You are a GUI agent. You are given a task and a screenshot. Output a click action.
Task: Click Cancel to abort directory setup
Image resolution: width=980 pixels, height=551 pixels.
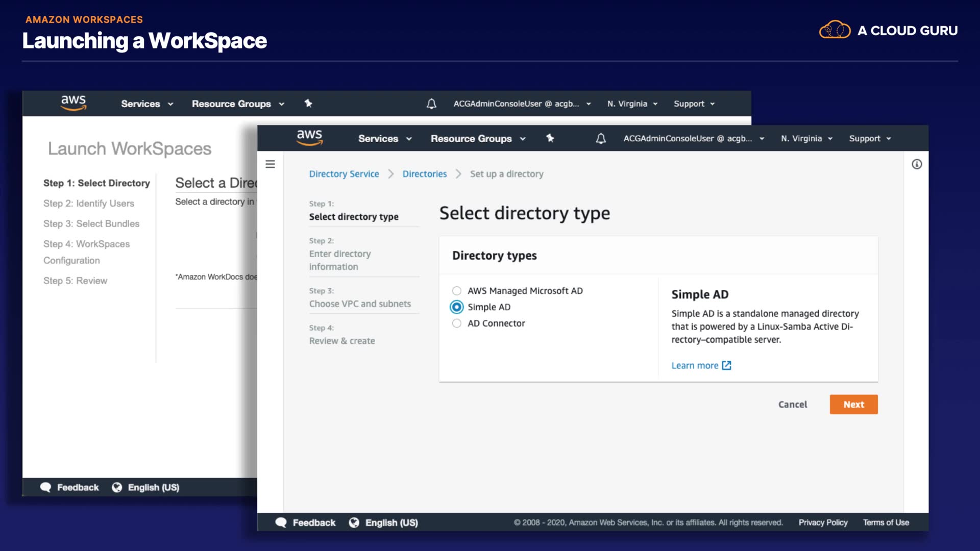792,405
